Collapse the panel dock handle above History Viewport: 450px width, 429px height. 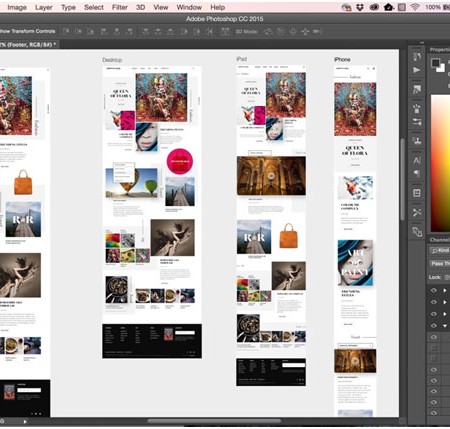click(x=422, y=43)
